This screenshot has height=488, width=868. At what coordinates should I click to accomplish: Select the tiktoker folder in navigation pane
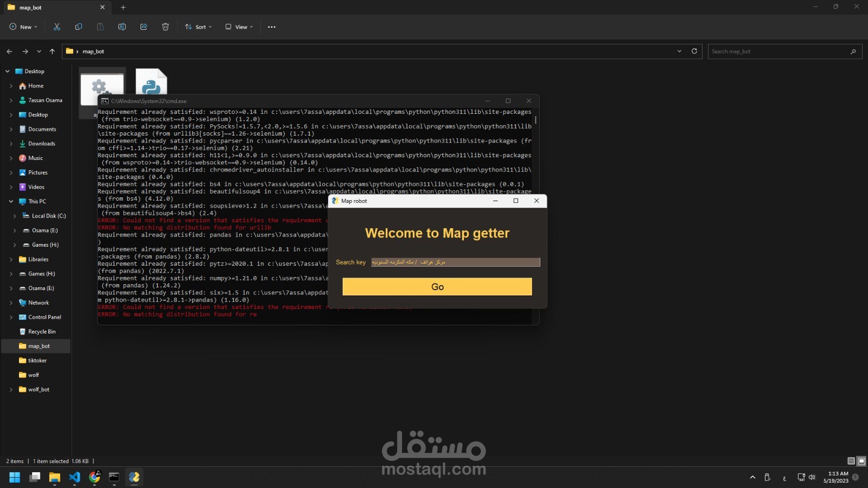(x=37, y=361)
